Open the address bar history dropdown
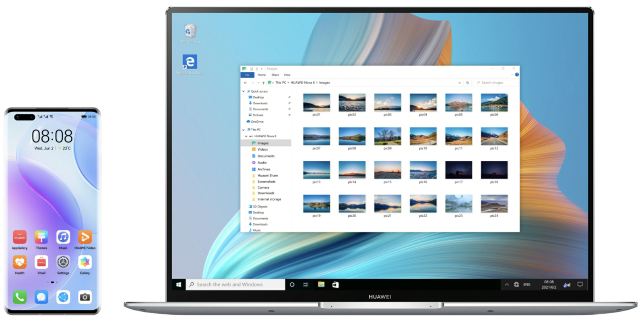The height and width of the screenshot is (323, 644). tap(459, 83)
